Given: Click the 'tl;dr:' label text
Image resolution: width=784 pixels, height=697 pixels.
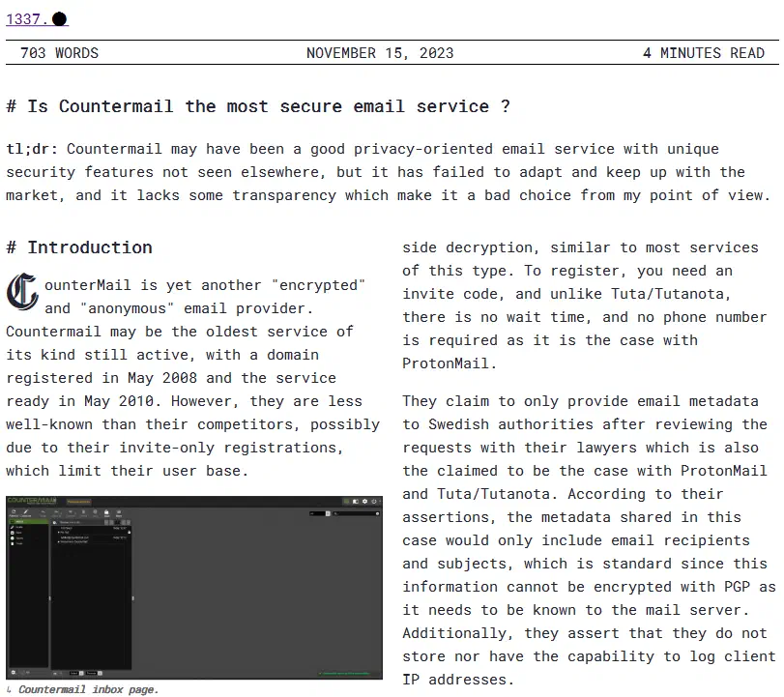Looking at the screenshot, I should pos(32,149).
